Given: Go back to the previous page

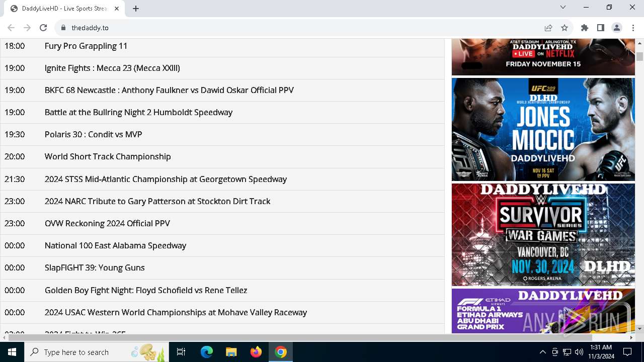Looking at the screenshot, I should pyautogui.click(x=11, y=28).
